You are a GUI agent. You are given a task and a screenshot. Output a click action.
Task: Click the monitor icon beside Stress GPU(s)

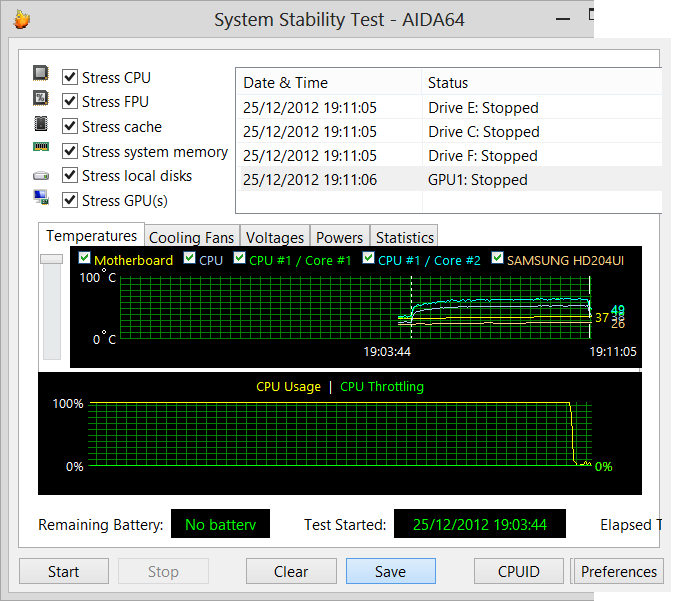tap(41, 198)
